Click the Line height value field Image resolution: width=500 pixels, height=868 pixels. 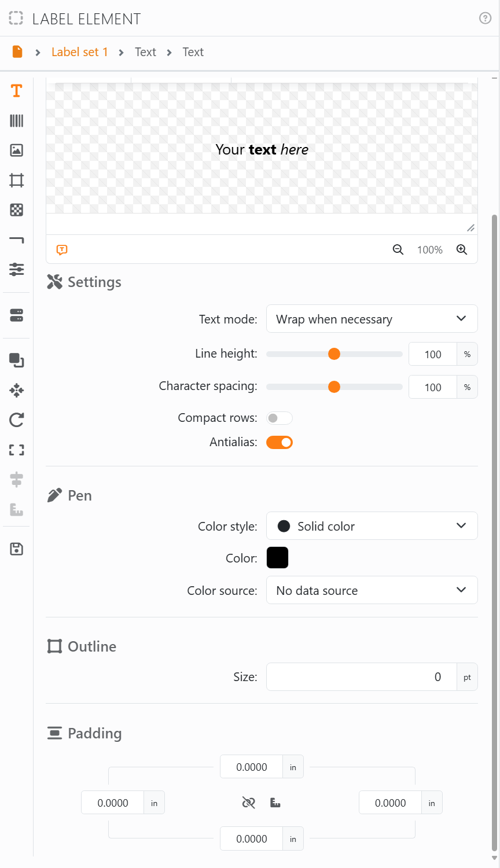[433, 354]
